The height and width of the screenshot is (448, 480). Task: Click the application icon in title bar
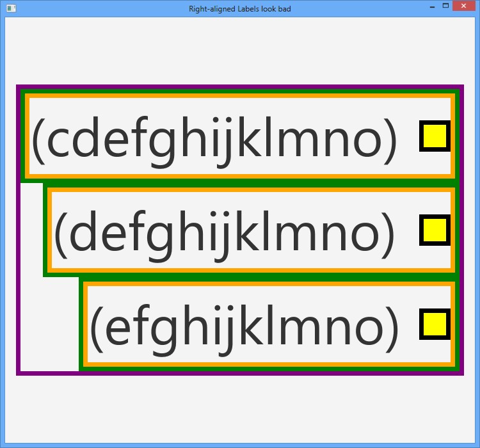tap(10, 8)
